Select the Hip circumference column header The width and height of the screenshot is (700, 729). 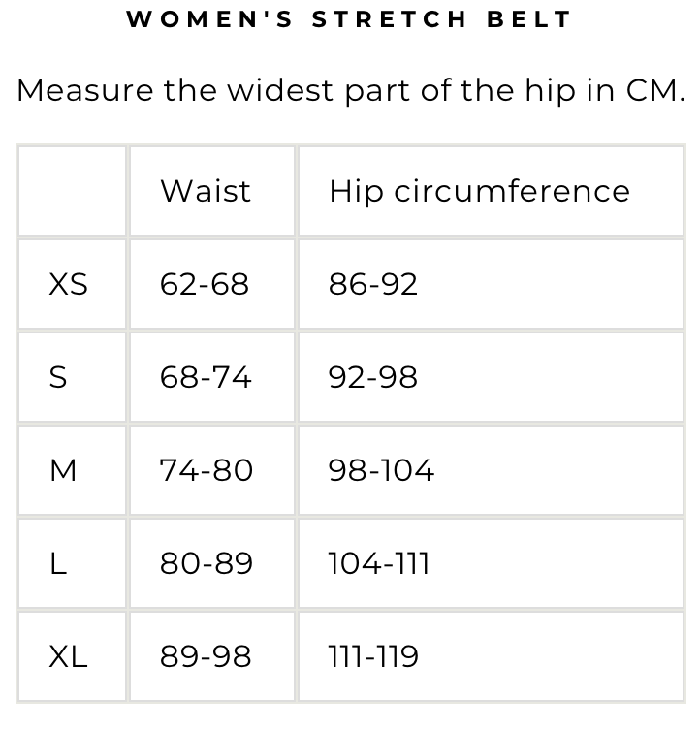pos(480,192)
